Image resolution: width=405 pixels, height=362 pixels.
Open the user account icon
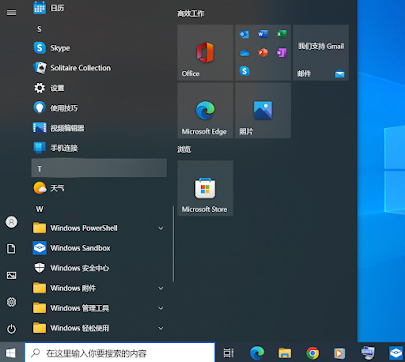[11, 222]
